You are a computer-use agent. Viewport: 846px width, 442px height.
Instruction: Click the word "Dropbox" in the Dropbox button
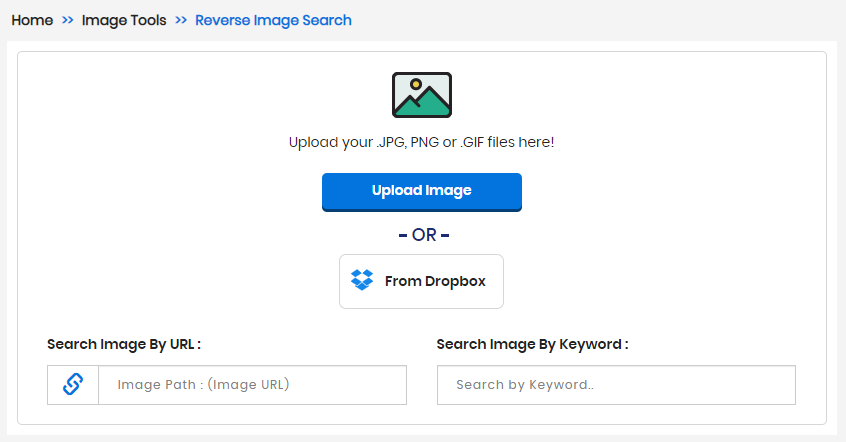pos(455,281)
